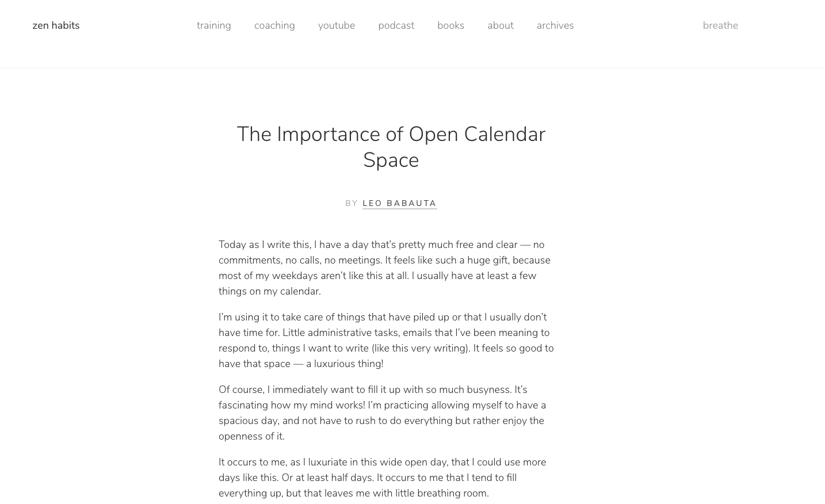The width and height of the screenshot is (825, 504).
Task: Open the podcast page
Action: 396,25
